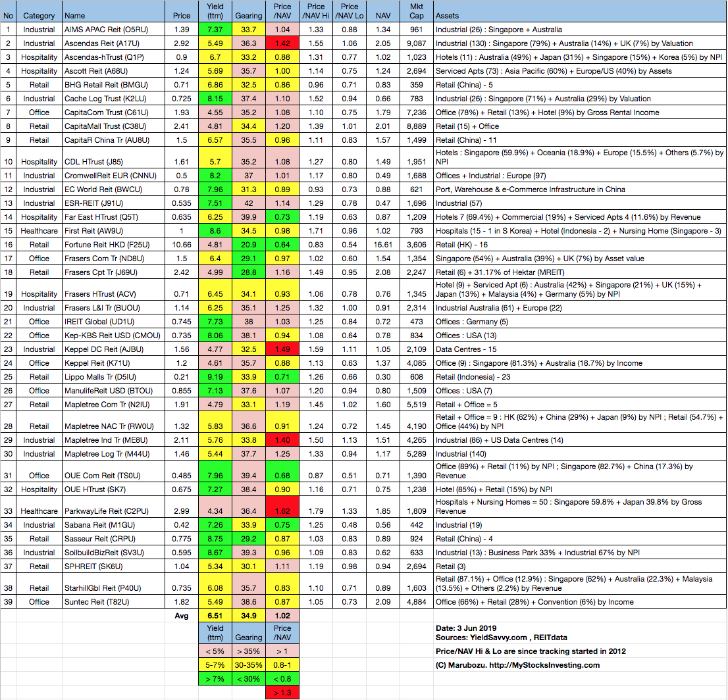Select legend cell '5-7%'
728x700 pixels.
(x=215, y=665)
